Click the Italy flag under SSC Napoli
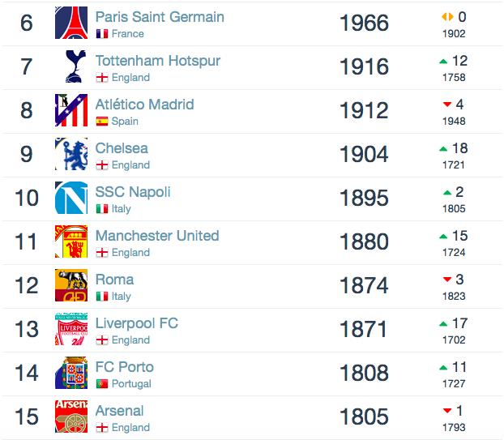504x440 pixels. [102, 208]
